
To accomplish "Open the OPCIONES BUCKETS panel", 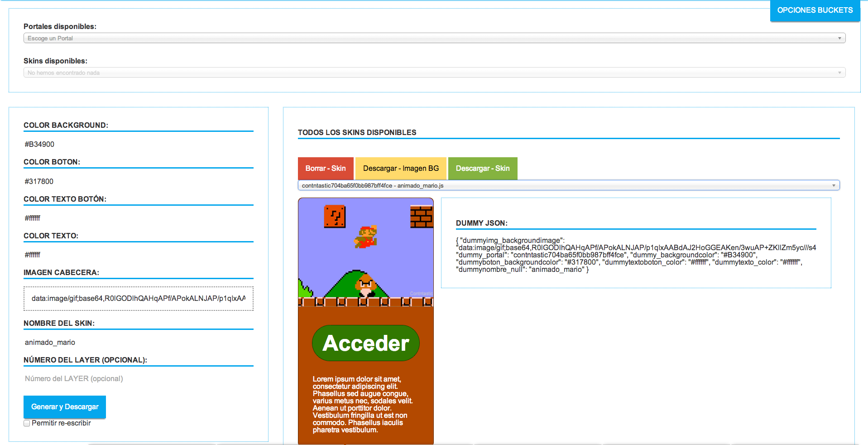I will tap(815, 10).
